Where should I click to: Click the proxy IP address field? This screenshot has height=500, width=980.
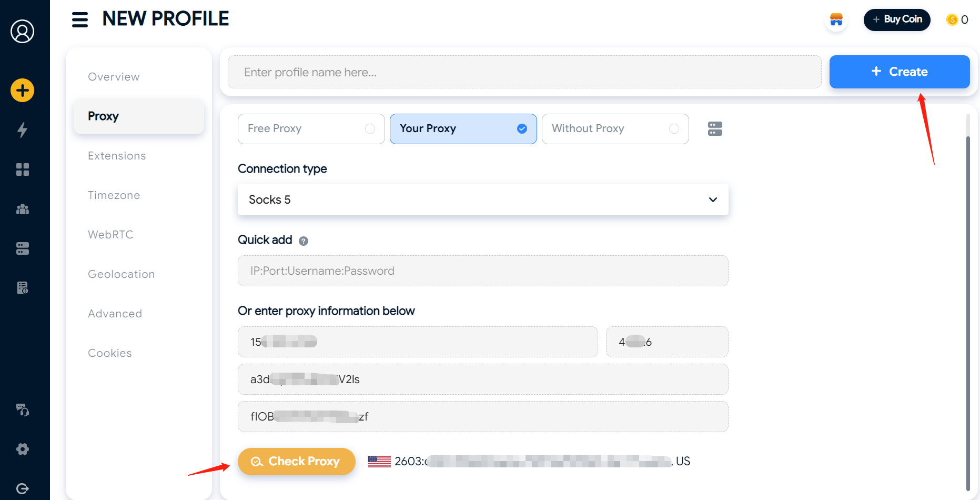[418, 342]
